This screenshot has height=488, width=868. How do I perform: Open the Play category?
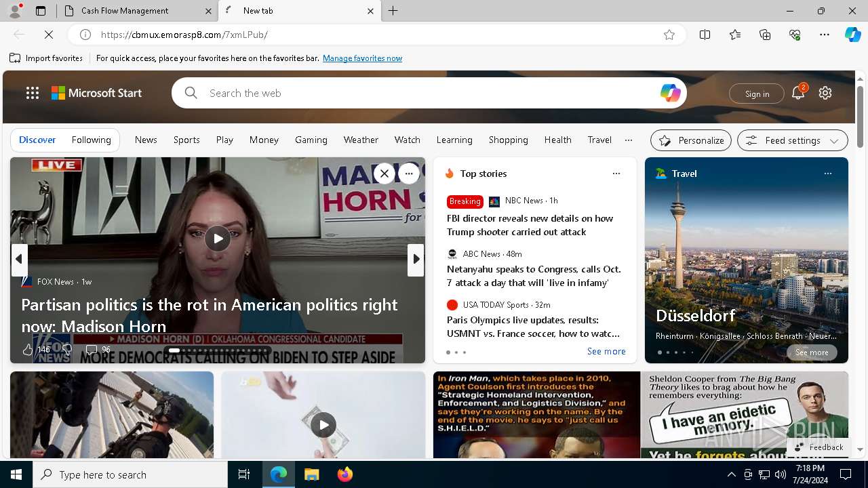(x=224, y=140)
